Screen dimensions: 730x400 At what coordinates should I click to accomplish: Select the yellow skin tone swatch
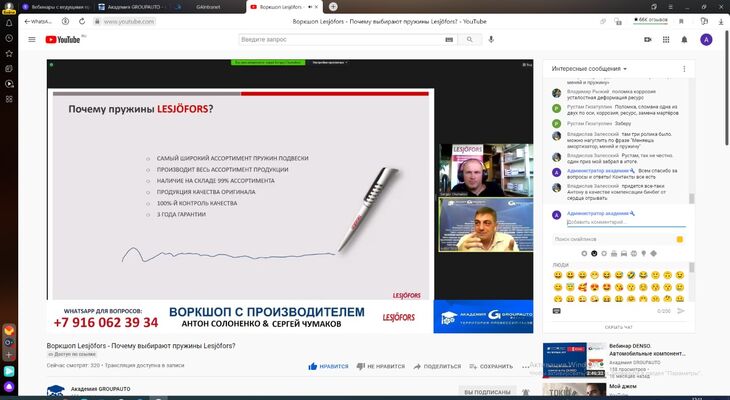tap(680, 239)
